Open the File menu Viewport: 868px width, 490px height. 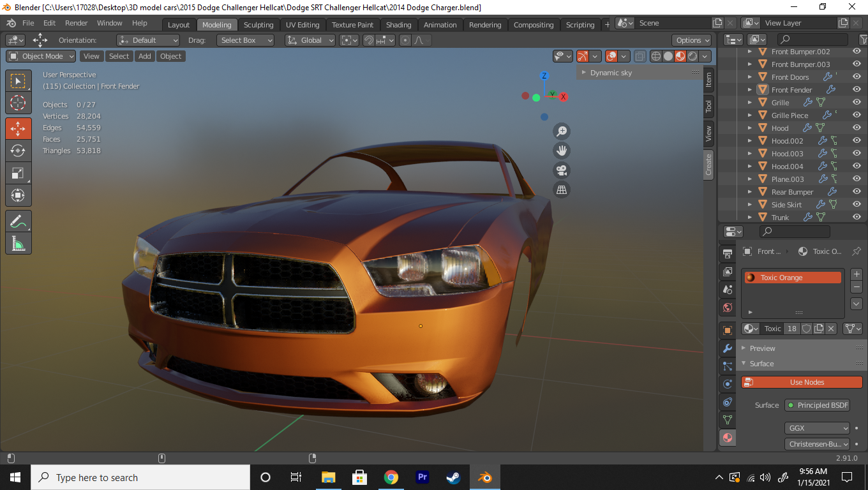pos(28,23)
